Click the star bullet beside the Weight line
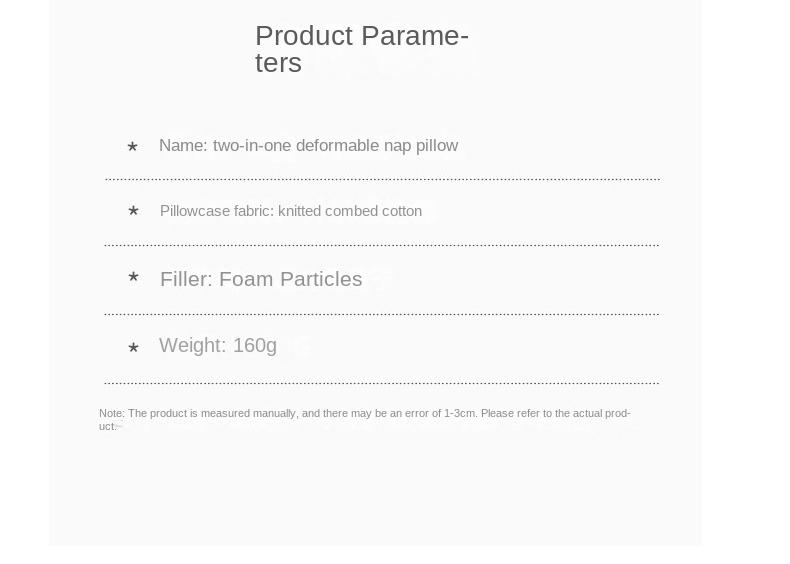 [x=133, y=348]
